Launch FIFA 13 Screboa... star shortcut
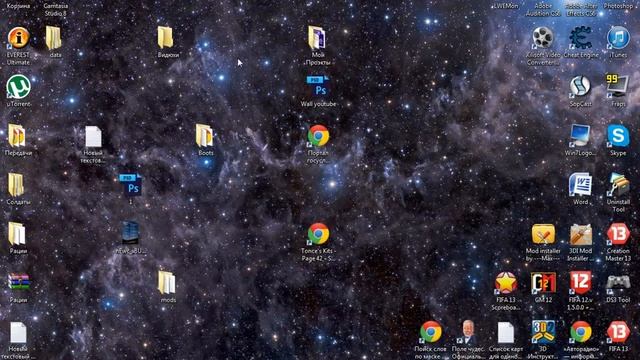The width and height of the screenshot is (640, 360). pos(505,283)
